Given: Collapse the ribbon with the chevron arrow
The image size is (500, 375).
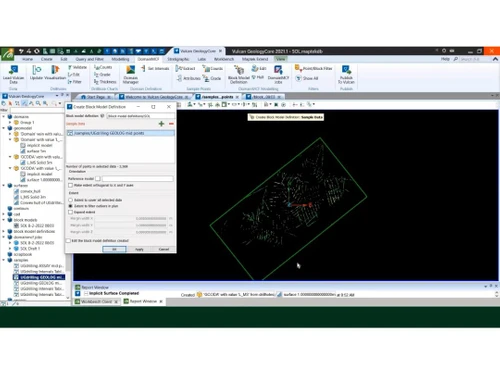Looking at the screenshot, I should pyautogui.click(x=495, y=59).
